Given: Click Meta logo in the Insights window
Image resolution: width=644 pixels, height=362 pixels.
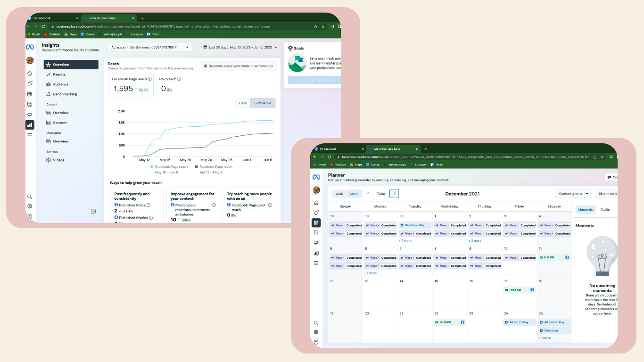Looking at the screenshot, I should 30,47.
